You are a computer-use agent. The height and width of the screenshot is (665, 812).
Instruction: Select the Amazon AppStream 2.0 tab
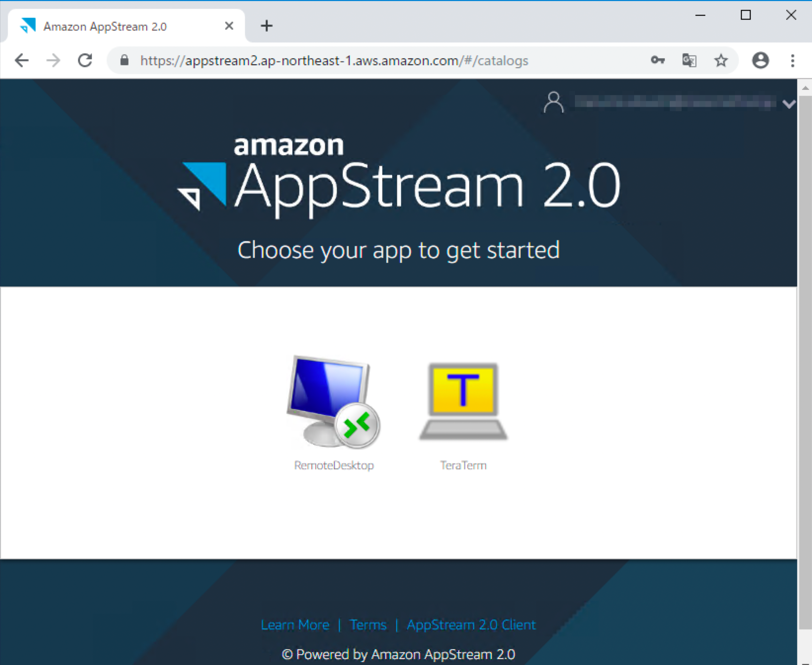[x=126, y=26]
